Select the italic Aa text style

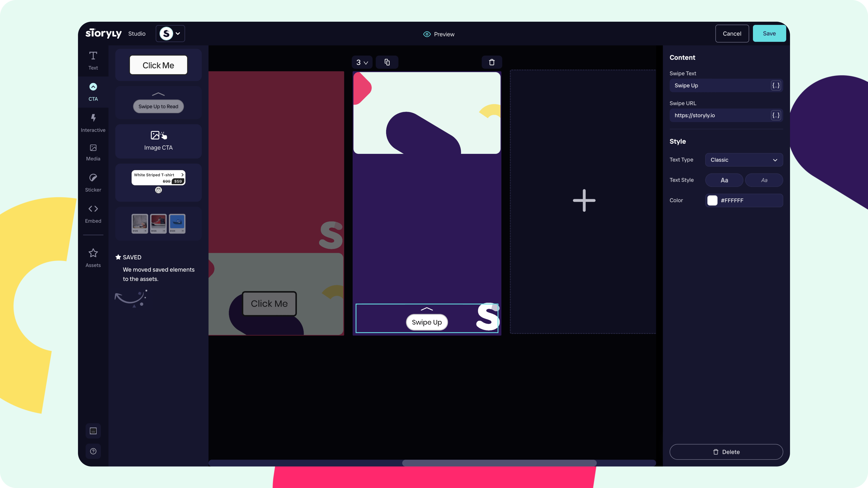point(764,180)
